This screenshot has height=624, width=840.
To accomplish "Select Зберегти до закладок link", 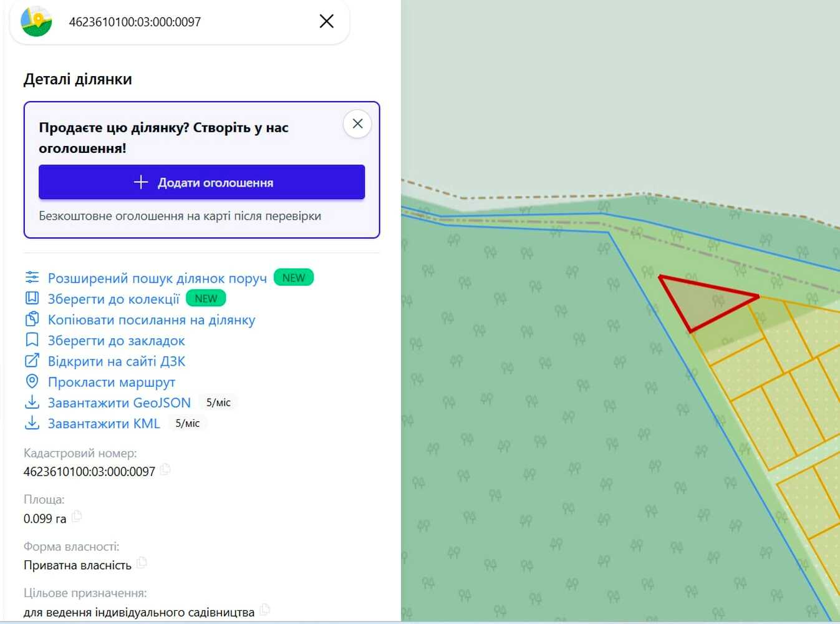I will 117,341.
